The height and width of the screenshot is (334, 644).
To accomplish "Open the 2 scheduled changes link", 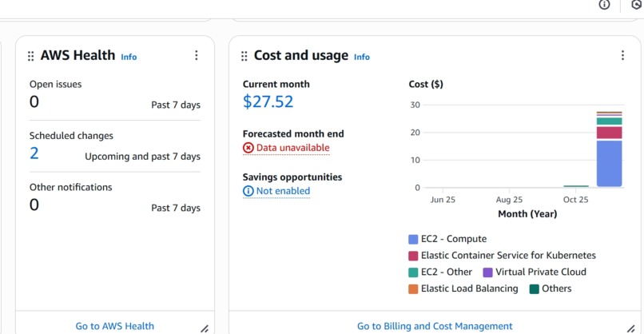I will tap(34, 153).
